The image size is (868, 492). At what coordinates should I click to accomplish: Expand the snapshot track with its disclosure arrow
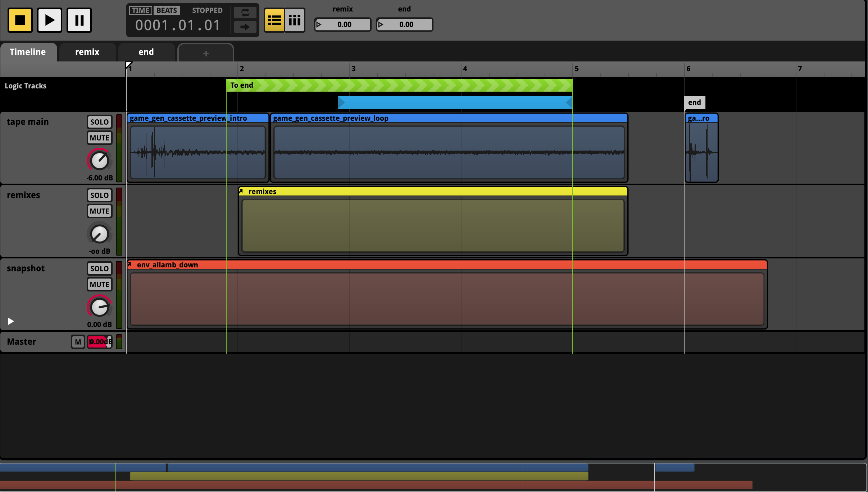coord(10,321)
